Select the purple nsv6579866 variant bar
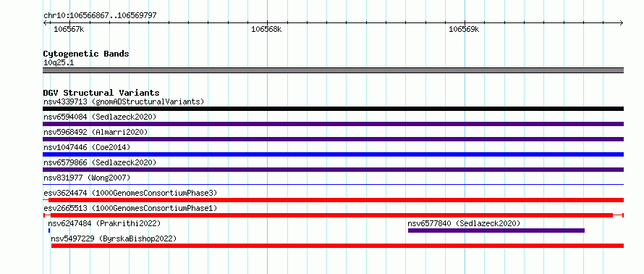The image size is (644, 274). click(x=333, y=170)
